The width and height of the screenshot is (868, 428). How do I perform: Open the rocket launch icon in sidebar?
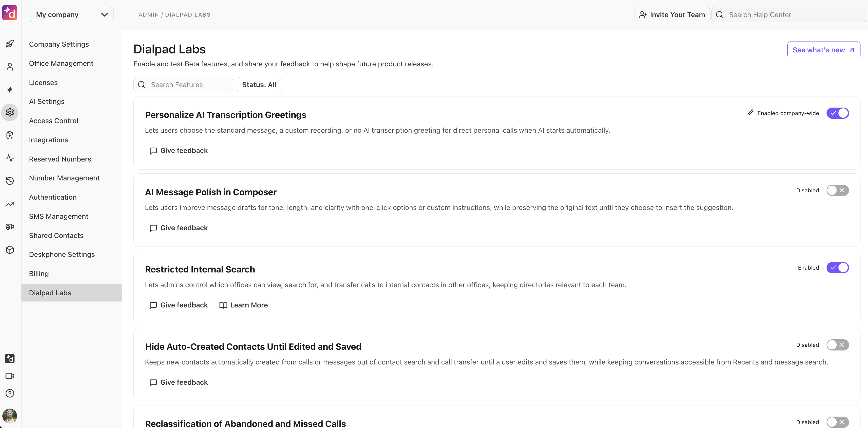(10, 44)
